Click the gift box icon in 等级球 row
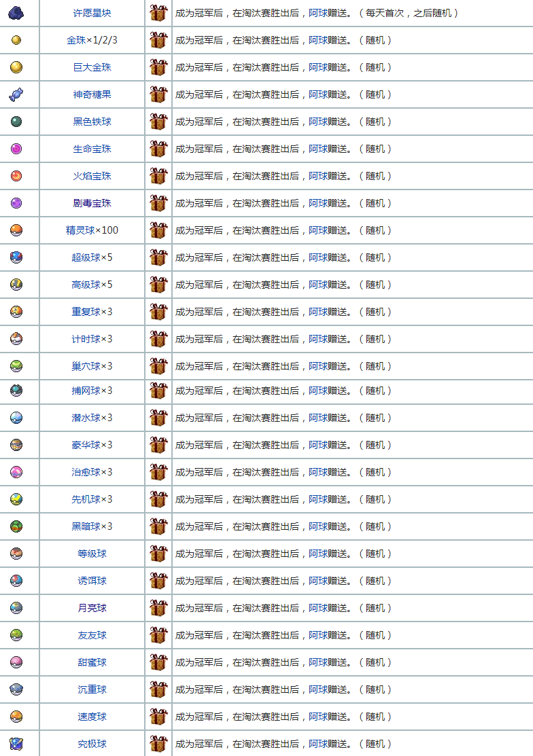The height and width of the screenshot is (756, 533). click(x=158, y=554)
